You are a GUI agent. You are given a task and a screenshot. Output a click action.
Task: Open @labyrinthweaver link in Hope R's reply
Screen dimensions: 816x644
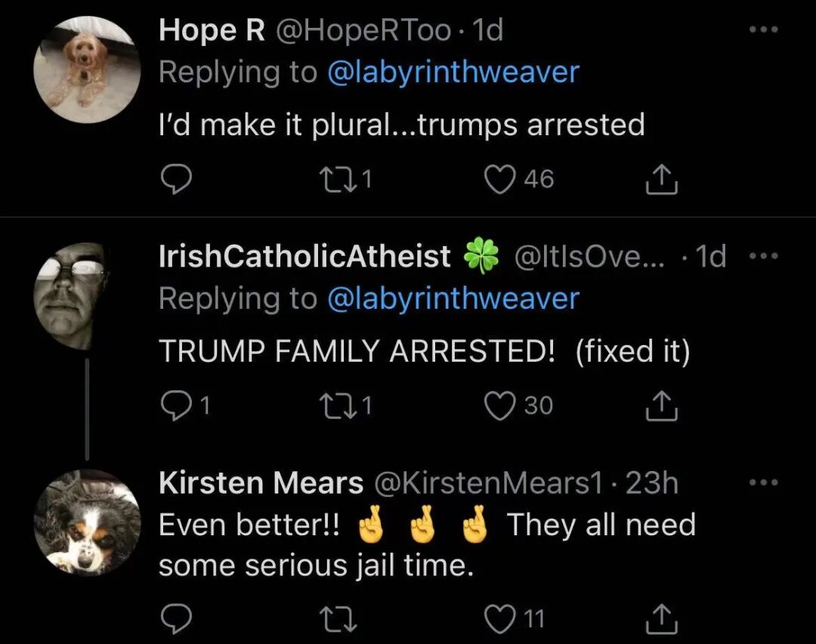(453, 72)
